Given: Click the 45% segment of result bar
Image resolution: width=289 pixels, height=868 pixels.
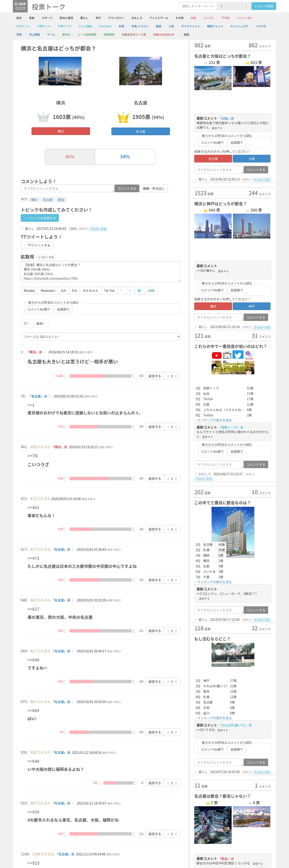Looking at the screenshot, I should point(70,157).
